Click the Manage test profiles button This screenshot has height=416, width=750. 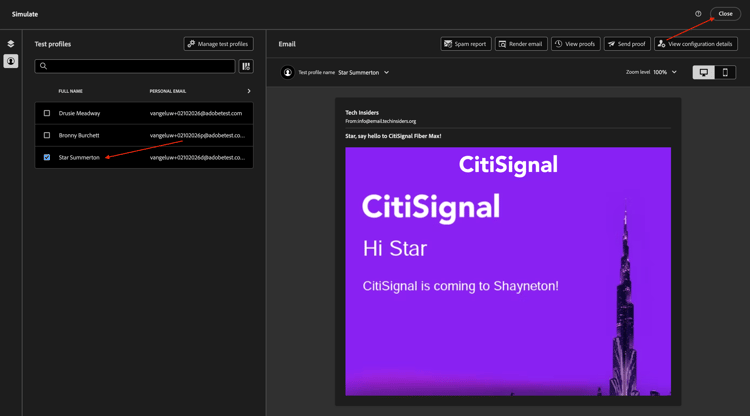click(x=218, y=44)
